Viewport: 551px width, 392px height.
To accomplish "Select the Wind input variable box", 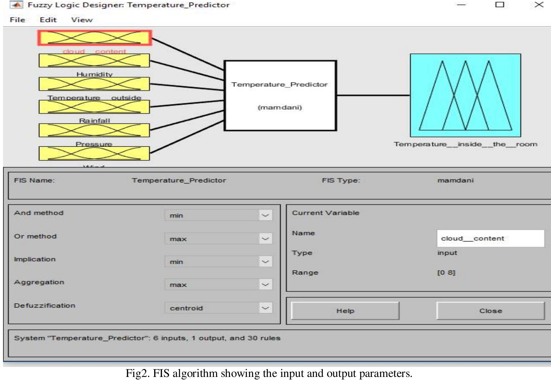I will coord(94,153).
